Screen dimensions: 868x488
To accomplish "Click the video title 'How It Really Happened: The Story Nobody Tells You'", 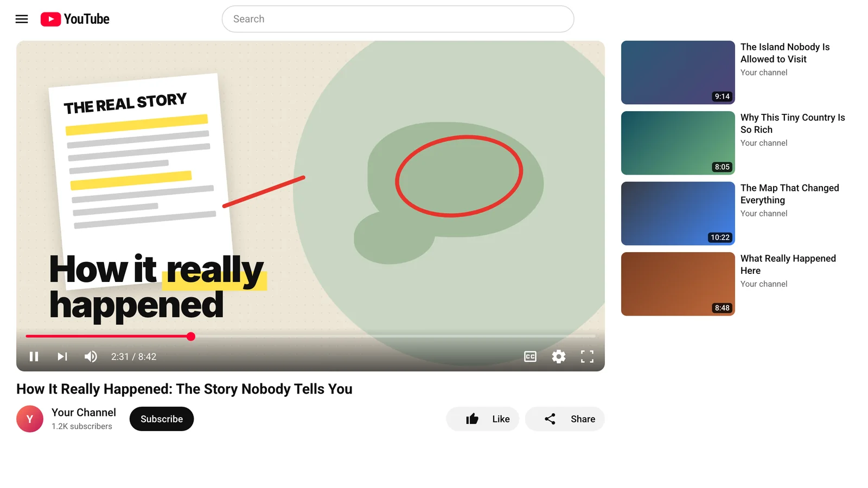I will click(184, 389).
